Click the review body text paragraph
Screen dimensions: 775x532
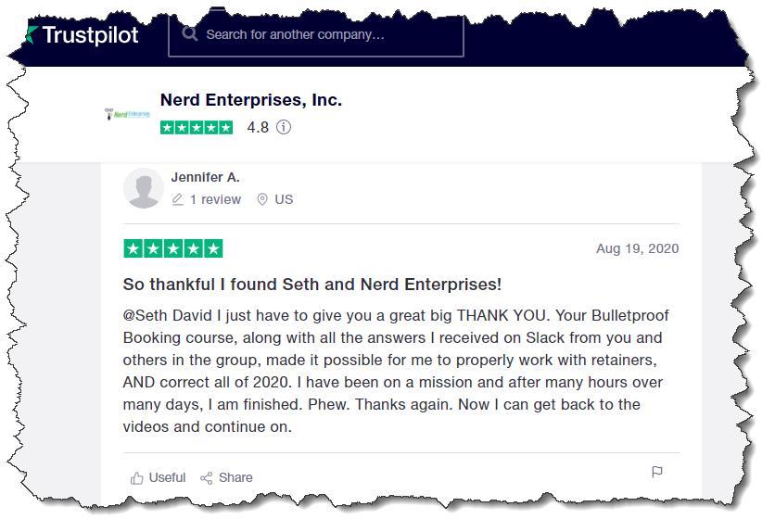pyautogui.click(x=395, y=371)
